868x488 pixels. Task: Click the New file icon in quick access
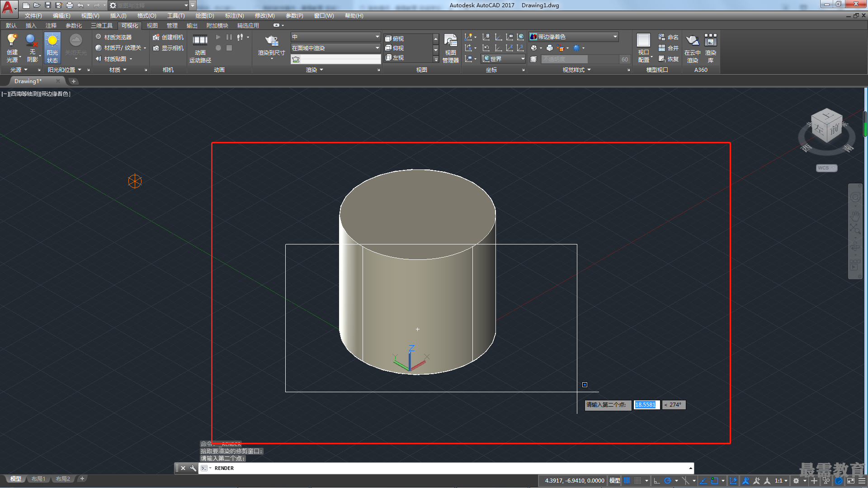coord(26,5)
